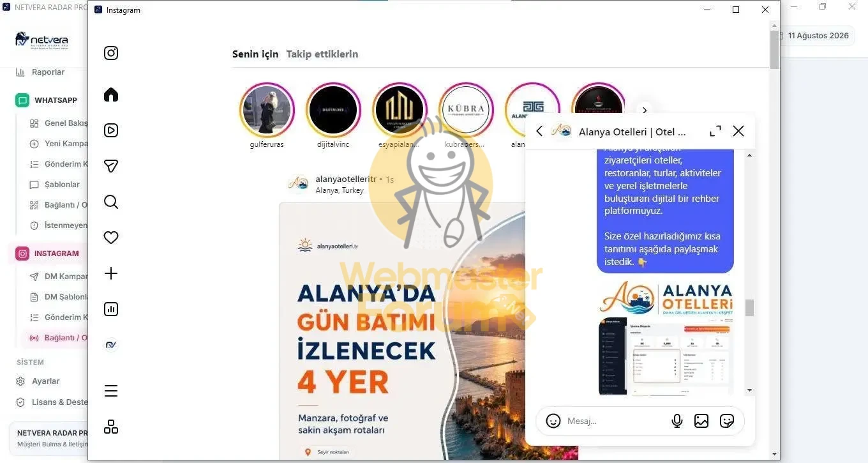Open the Insights dashboard chart icon
Image resolution: width=868 pixels, height=463 pixels.
point(111,309)
